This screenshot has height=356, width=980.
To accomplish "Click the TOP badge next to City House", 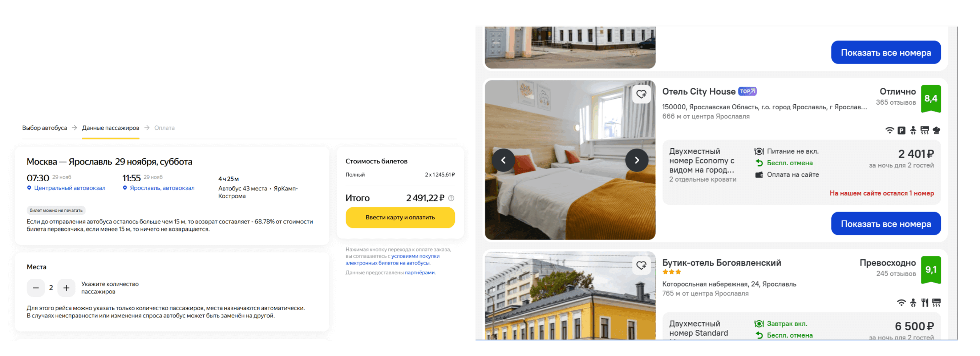I will (747, 91).
